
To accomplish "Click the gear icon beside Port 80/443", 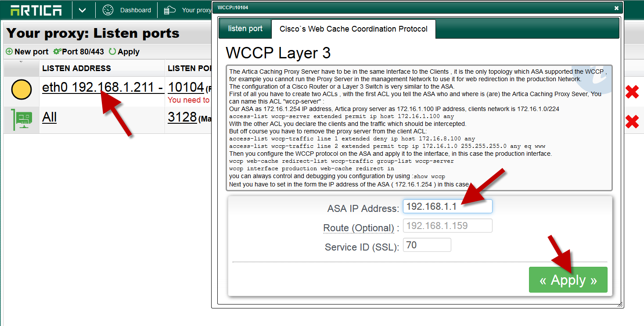I will pos(57,52).
